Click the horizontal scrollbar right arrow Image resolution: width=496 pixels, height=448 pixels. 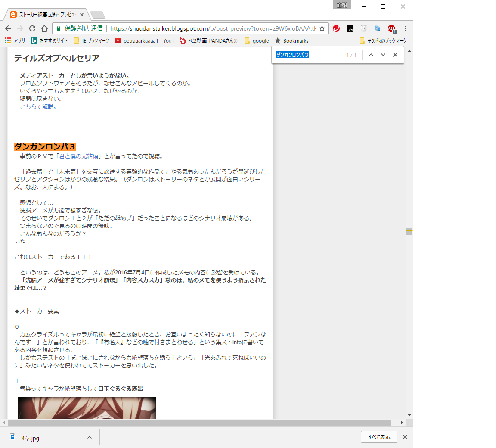coord(402,423)
